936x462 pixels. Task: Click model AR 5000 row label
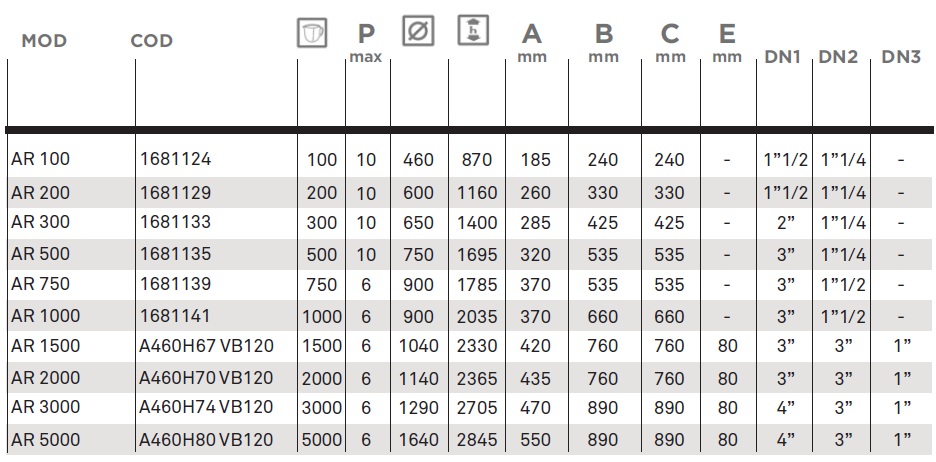[x=45, y=440]
